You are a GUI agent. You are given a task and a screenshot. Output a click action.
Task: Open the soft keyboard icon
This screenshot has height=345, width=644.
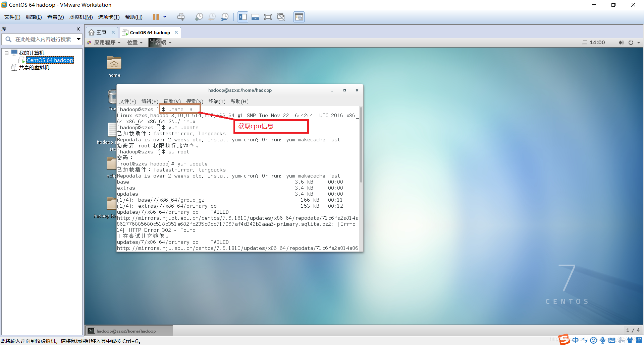click(x=612, y=340)
